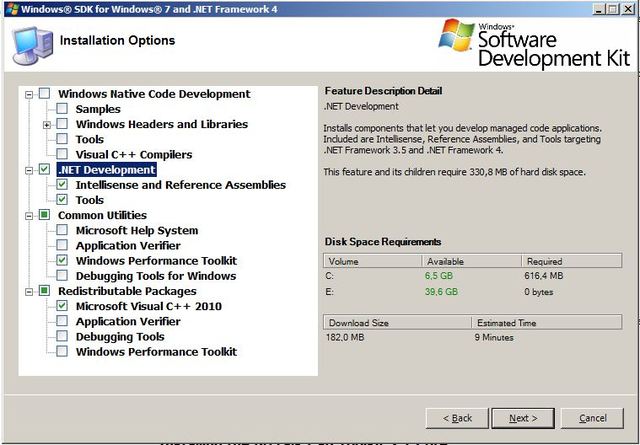
Task: Open the title bar system menu icon
Action: tap(11, 9)
